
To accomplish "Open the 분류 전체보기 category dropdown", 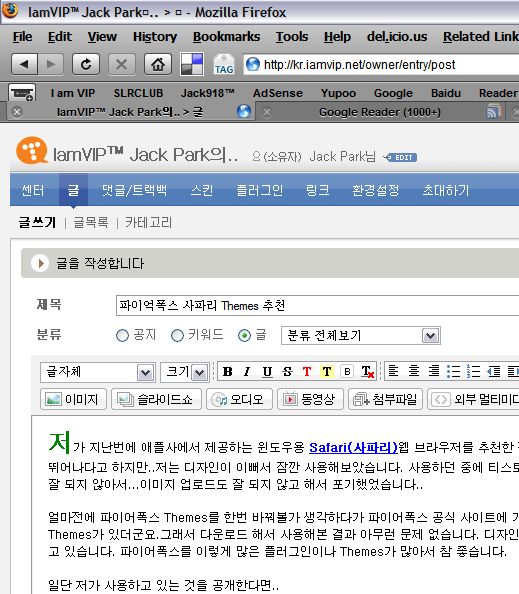I will (x=361, y=336).
